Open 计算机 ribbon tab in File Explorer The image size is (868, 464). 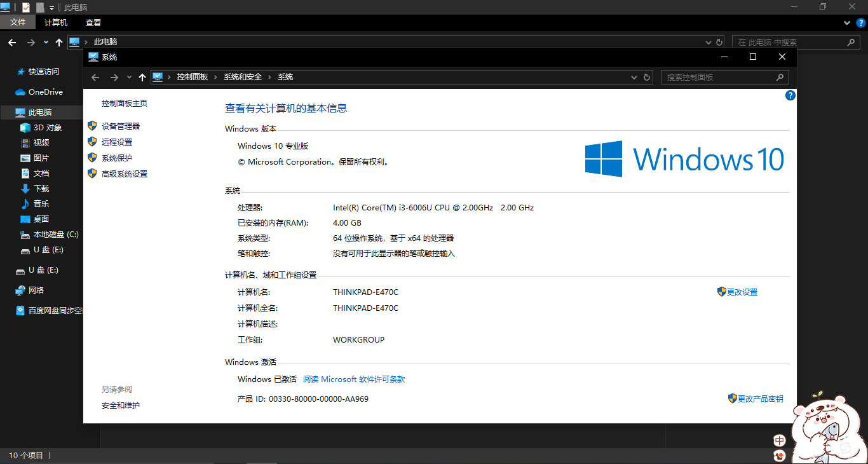pos(56,22)
